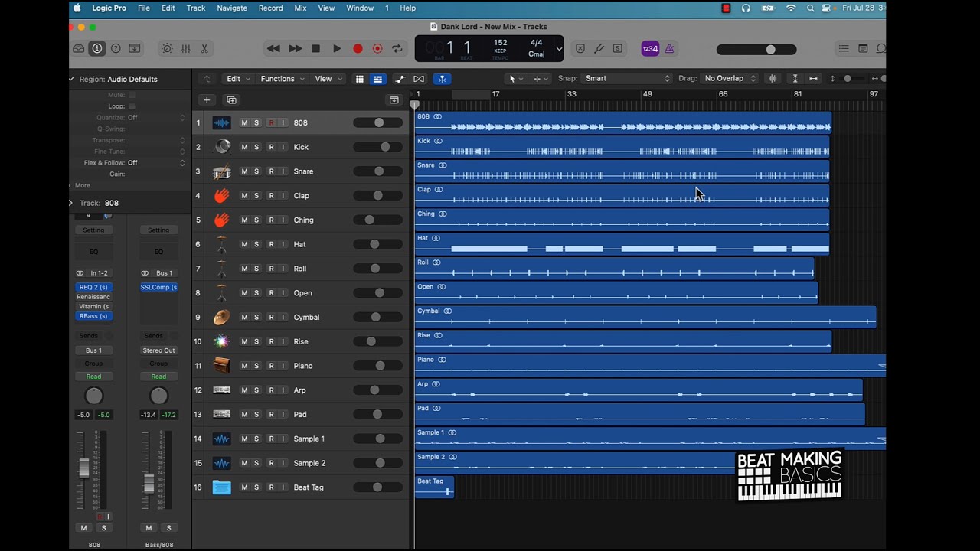Mute the Kick track

click(244, 147)
